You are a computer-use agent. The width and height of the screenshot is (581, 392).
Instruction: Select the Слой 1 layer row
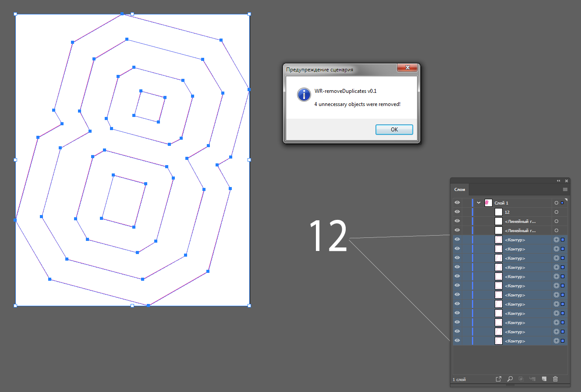pos(510,203)
